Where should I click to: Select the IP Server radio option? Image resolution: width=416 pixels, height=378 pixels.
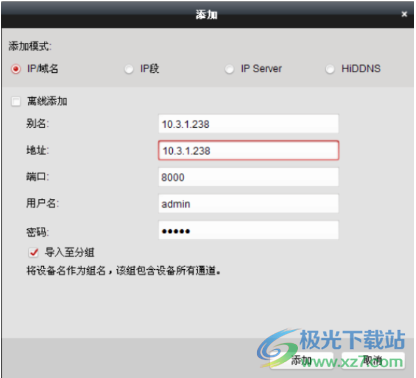(229, 69)
